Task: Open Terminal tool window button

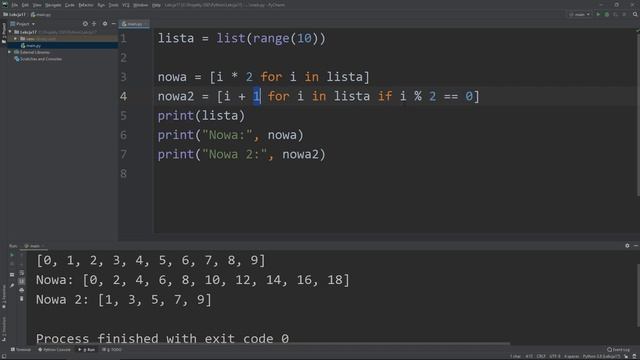Action: click(x=20, y=350)
